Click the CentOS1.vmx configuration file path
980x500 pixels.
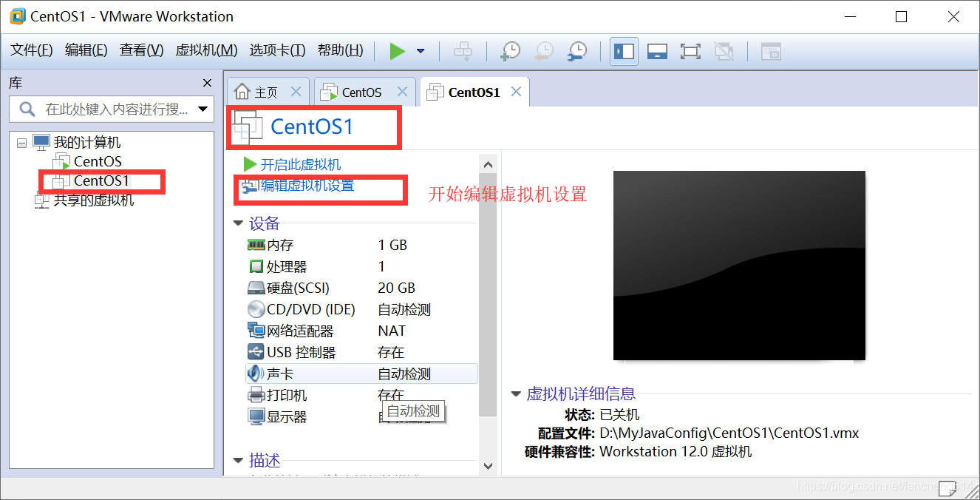729,433
